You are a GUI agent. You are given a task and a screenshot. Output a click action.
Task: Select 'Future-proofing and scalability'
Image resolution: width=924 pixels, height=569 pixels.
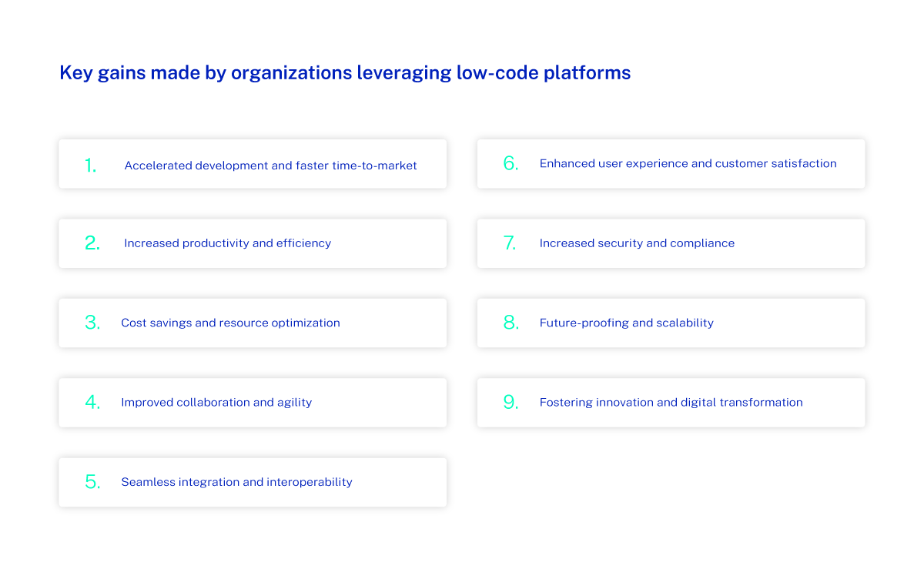626,323
